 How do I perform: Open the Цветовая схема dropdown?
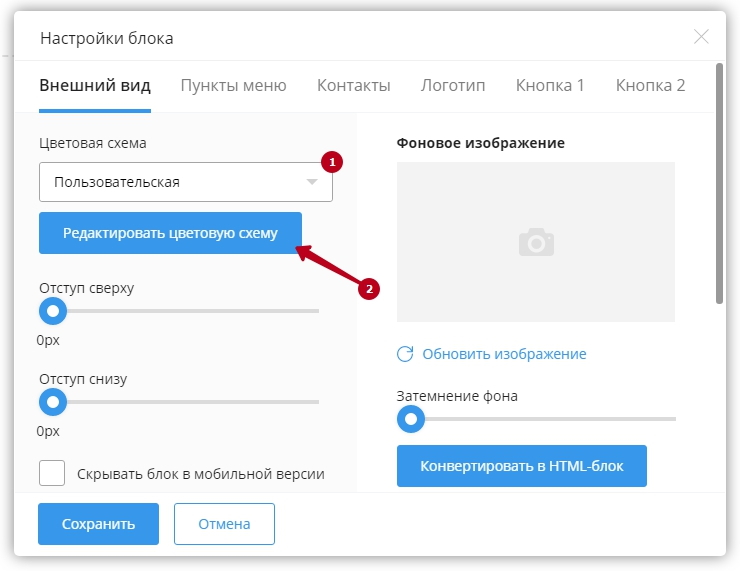coord(185,182)
